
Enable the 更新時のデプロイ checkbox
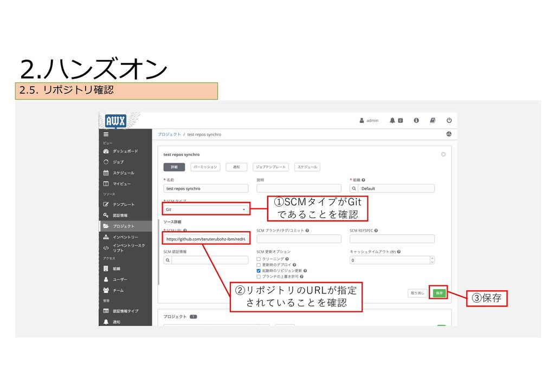pyautogui.click(x=259, y=265)
